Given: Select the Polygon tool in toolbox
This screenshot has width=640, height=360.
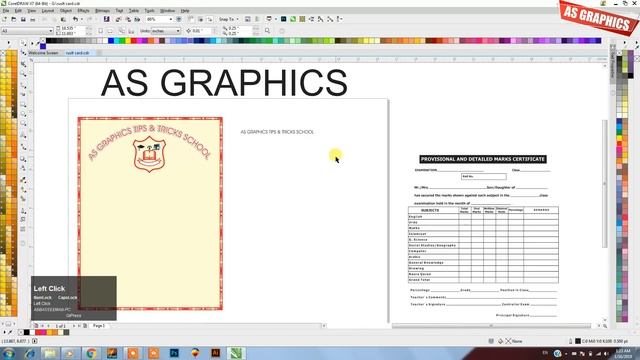Looking at the screenshot, I should click(23, 124).
